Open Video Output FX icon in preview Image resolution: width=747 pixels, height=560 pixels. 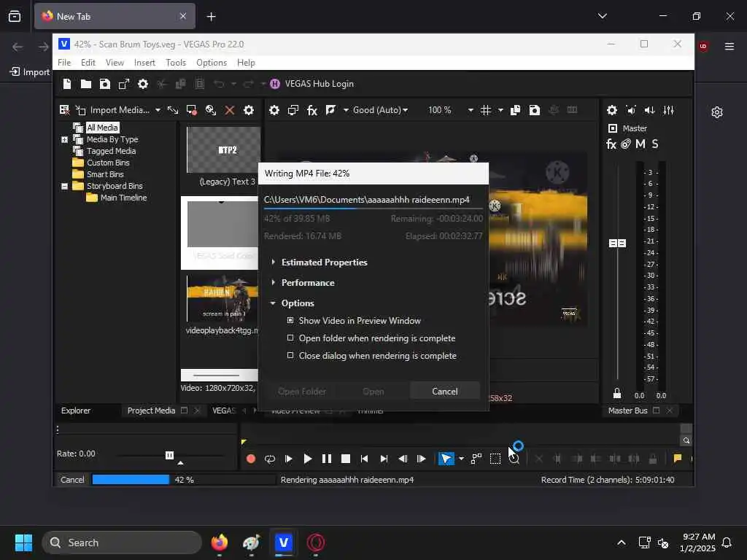point(312,111)
